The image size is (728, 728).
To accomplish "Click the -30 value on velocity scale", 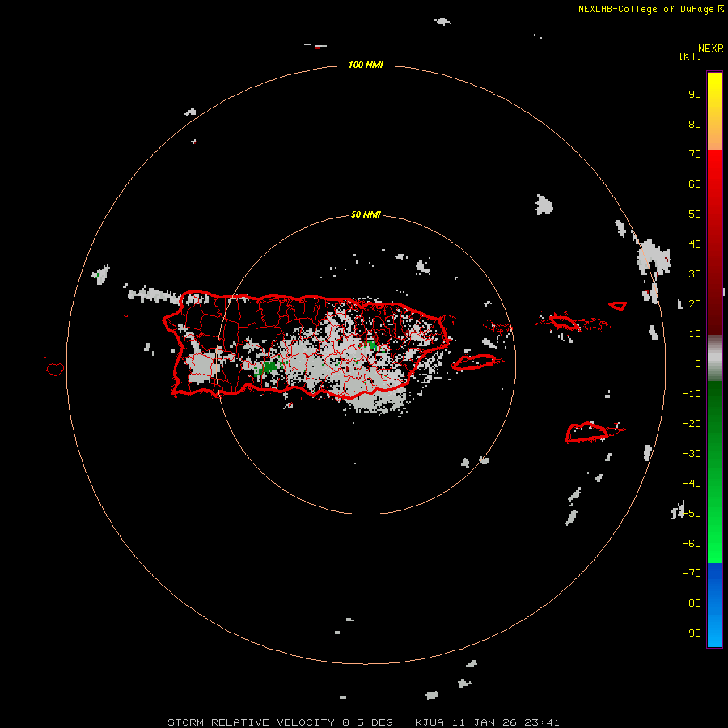I will pyautogui.click(x=692, y=454).
